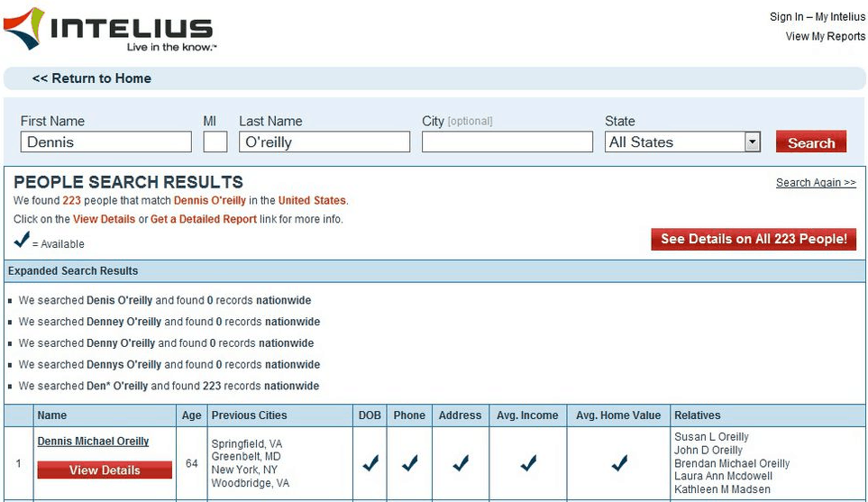Image resolution: width=868 pixels, height=502 pixels.
Task: Click the PEOPLE SEARCH RESULTS heading
Action: coord(128,182)
